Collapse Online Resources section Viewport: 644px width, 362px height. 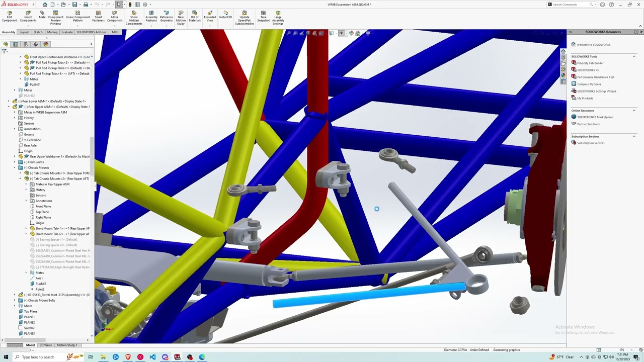[x=634, y=111]
